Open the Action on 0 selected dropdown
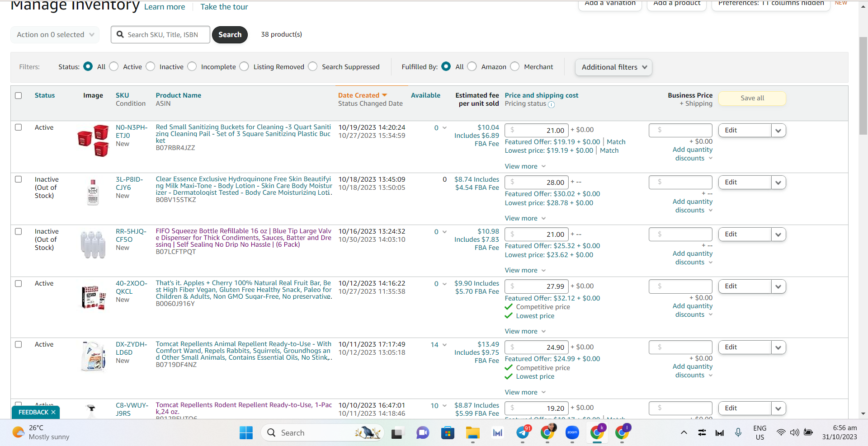 coord(55,35)
